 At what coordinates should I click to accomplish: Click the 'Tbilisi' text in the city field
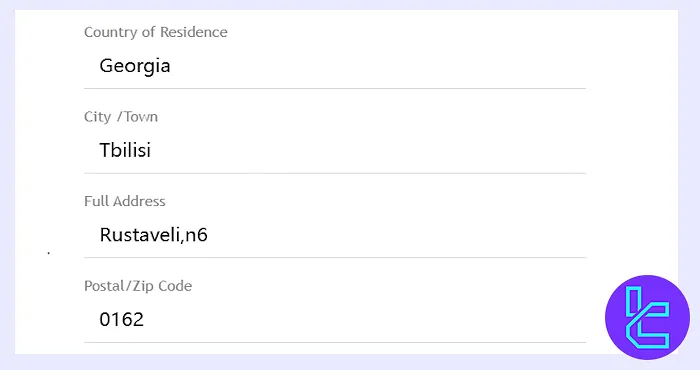pyautogui.click(x=125, y=150)
